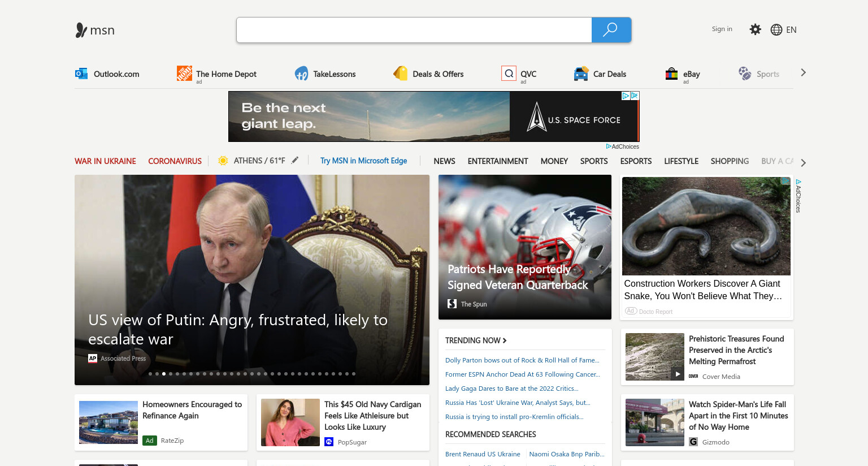The image size is (868, 466).
Task: Go to the Entertainment section
Action: coord(498,161)
